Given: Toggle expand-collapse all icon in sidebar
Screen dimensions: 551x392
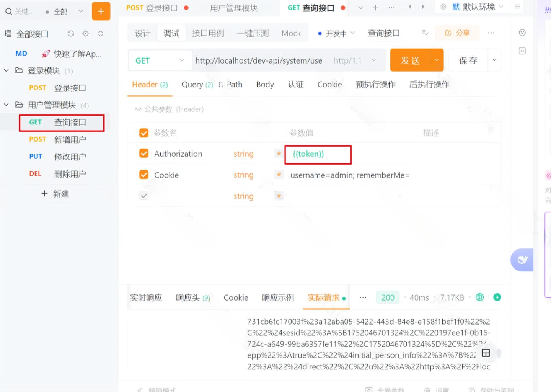Looking at the screenshot, I should (101, 34).
